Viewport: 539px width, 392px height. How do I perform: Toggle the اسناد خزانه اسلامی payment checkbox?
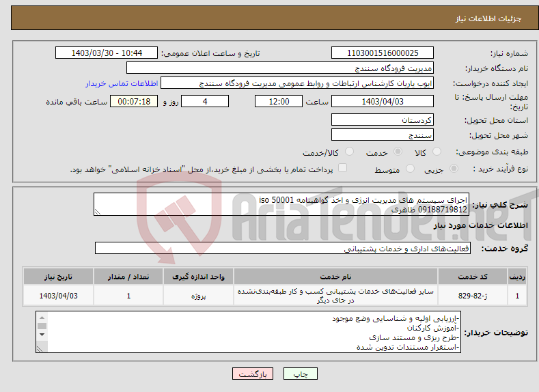[x=342, y=167]
